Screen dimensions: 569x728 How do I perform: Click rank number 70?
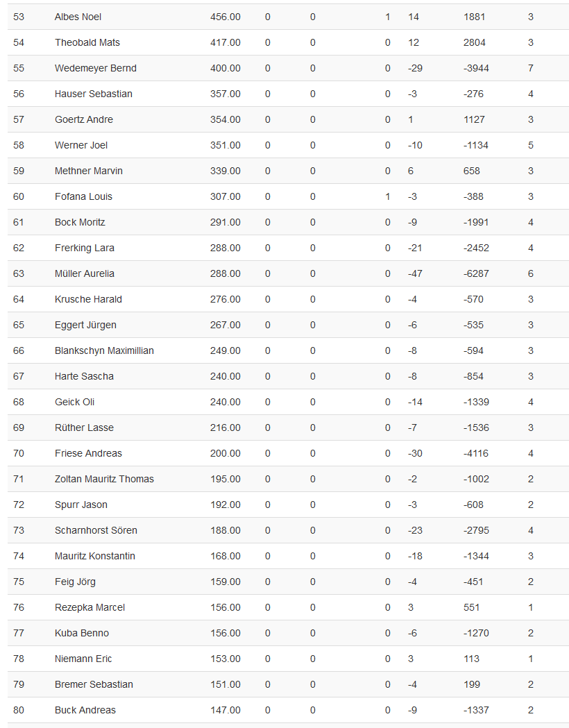(x=19, y=453)
